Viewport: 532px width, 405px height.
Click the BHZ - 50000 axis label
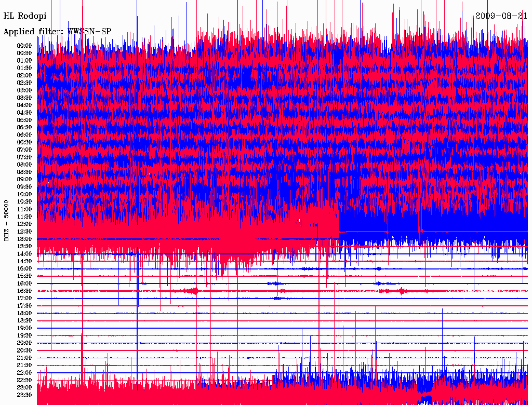7,220
